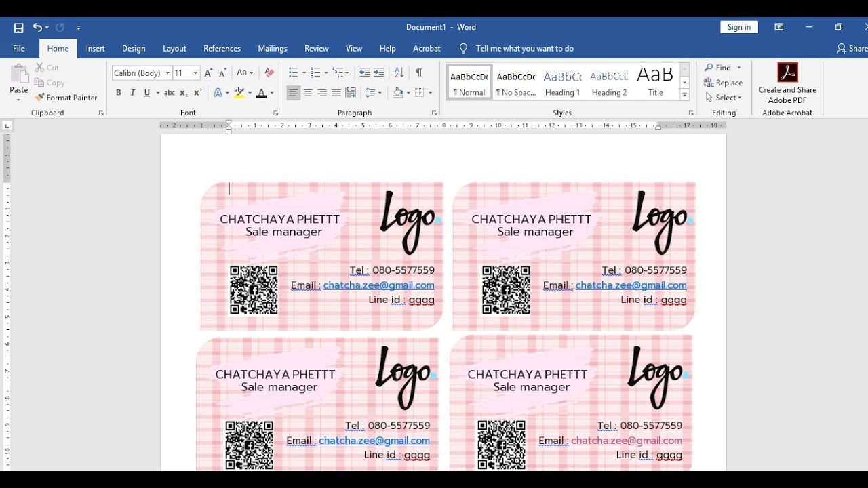Image resolution: width=868 pixels, height=488 pixels.
Task: Save document with the floppy disk icon
Action: (18, 28)
